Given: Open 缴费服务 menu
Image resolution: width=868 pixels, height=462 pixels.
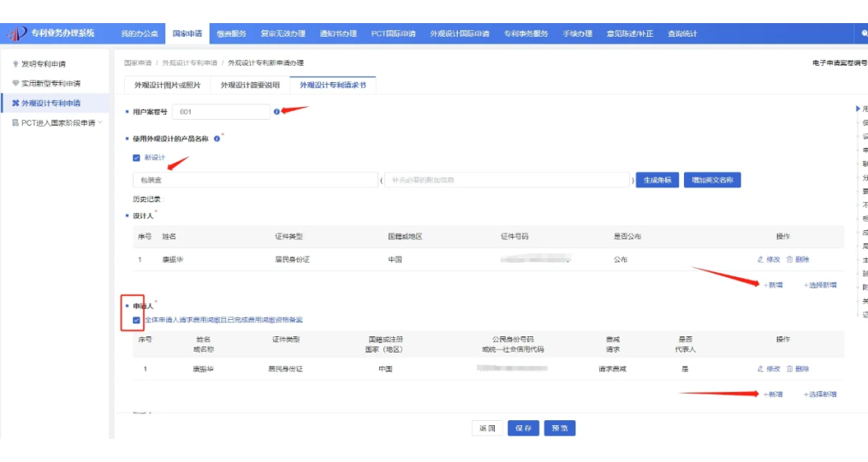Looking at the screenshot, I should click(231, 33).
